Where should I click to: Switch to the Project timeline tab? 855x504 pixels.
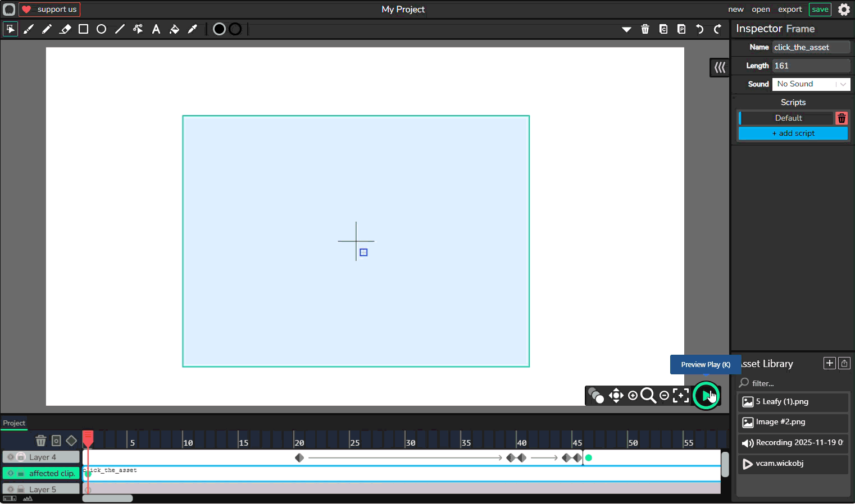14,423
